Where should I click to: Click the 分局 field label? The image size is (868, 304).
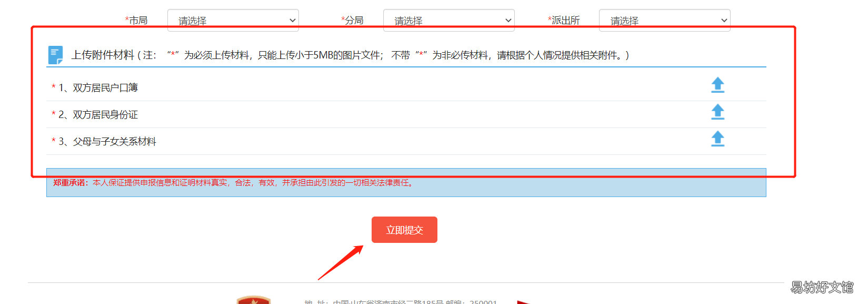[352, 20]
